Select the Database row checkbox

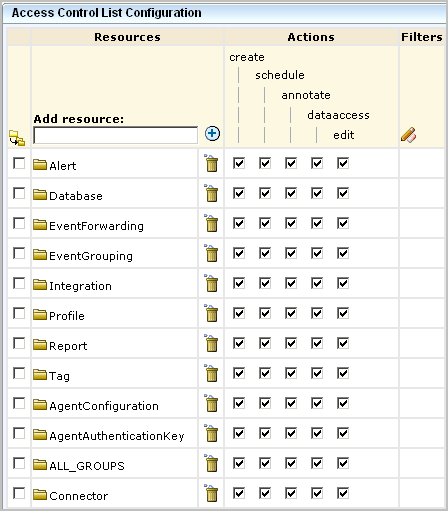coord(19,193)
